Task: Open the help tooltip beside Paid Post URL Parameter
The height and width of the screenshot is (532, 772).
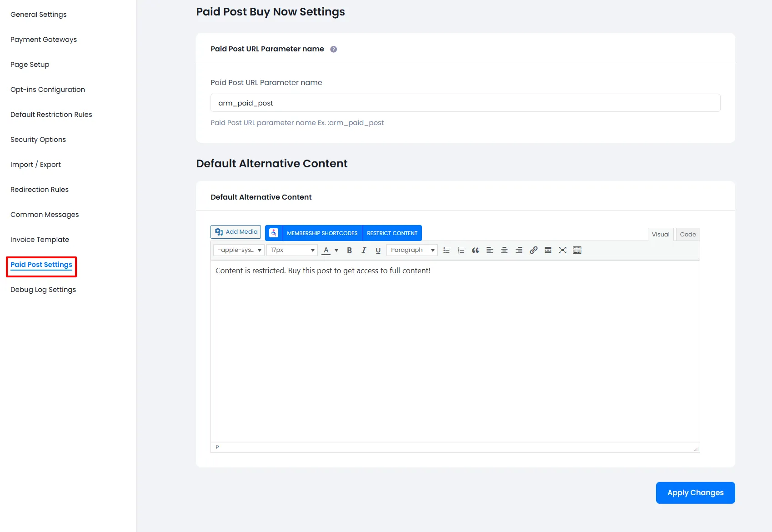Action: 333,49
